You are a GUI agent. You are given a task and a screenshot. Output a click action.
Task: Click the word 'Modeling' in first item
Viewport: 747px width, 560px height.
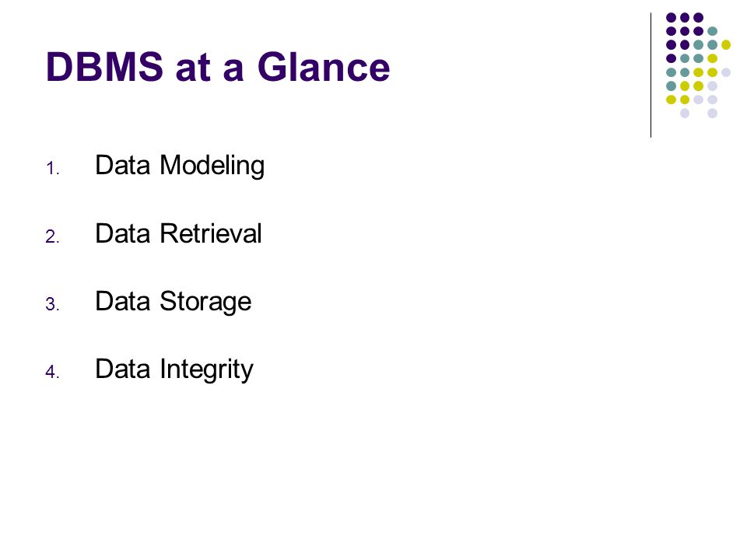coord(212,166)
